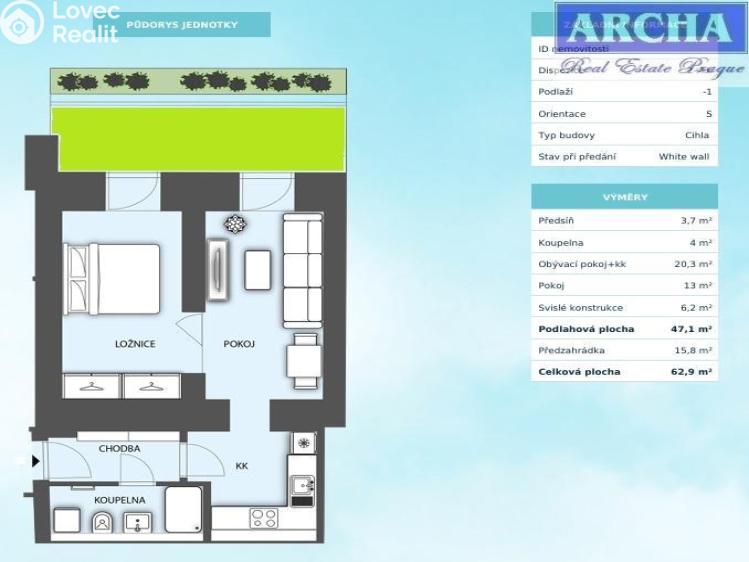Screen dimensions: 749x562
Task: Click the Předsíň 3,7 m² value
Action: (696, 221)
